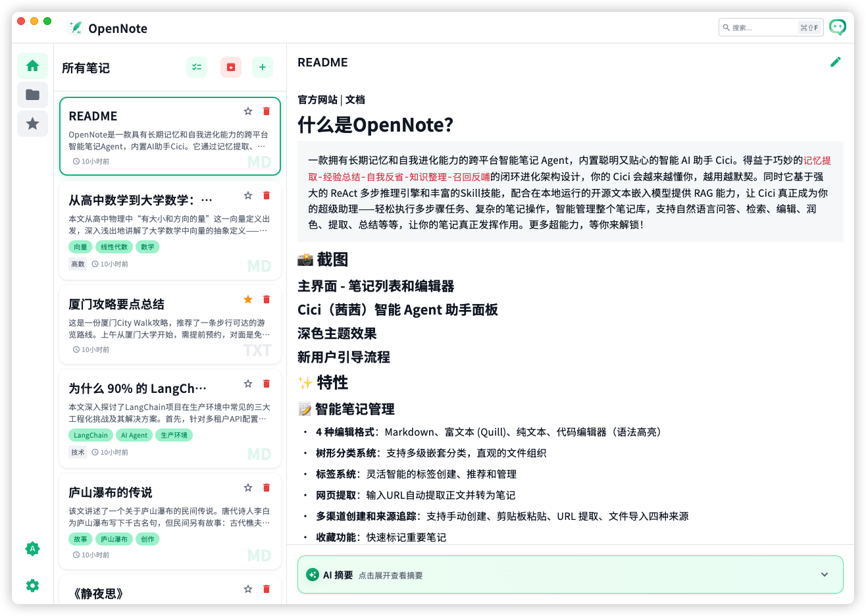The height and width of the screenshot is (616, 866).
Task: Open note 为什么 90% 的 LangCh
Action: click(170, 419)
